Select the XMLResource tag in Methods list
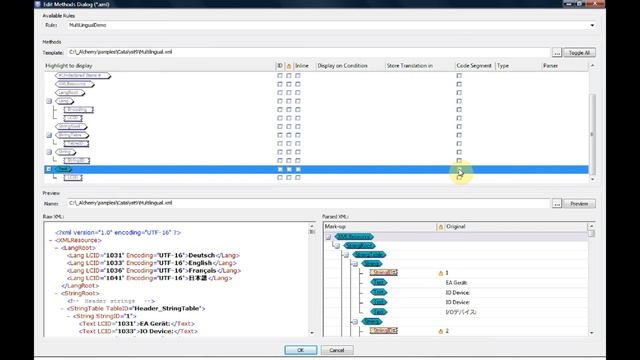640x360 pixels. tap(75, 84)
